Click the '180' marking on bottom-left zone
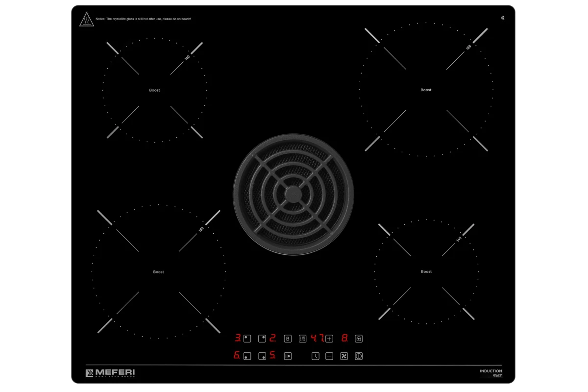The image size is (588, 392). 201,229
